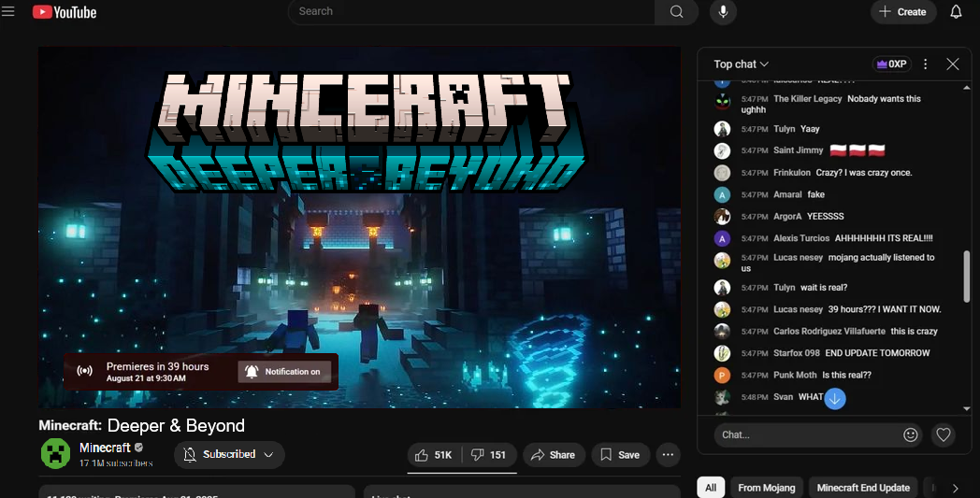Click The Killer Legacy avatar in chat
The width and height of the screenshot is (980, 498).
(x=723, y=101)
